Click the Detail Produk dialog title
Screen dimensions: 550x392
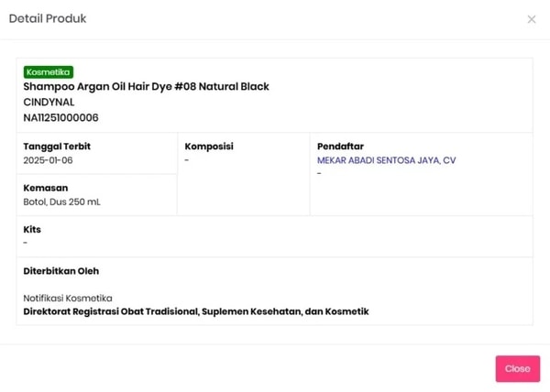pos(48,18)
